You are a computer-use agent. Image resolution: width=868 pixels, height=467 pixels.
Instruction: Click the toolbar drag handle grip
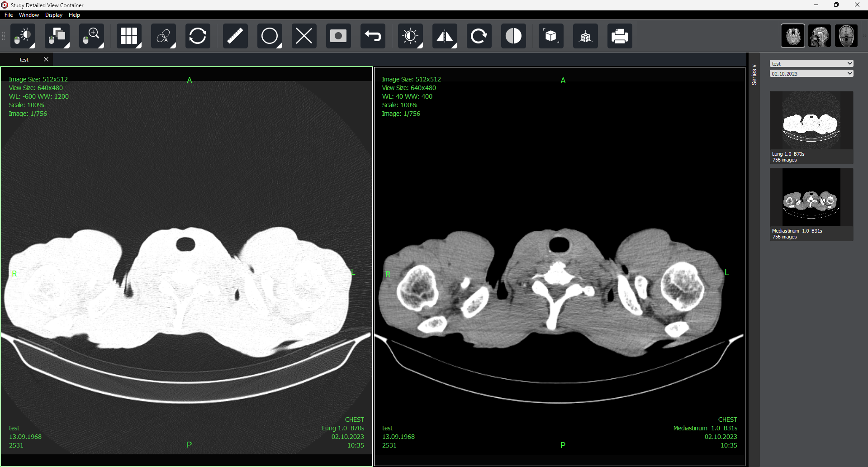click(4, 36)
